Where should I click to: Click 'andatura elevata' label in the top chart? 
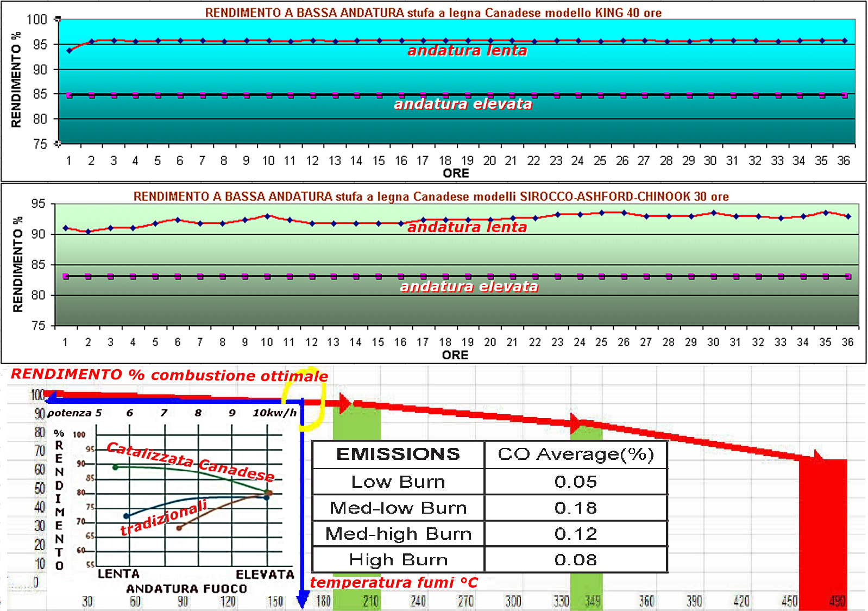pos(463,104)
